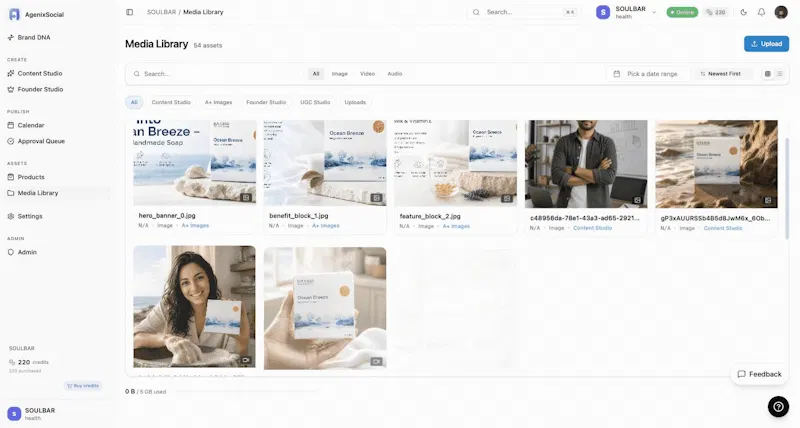Click video icon on hand holding soap
This screenshot has height=428, width=800.
point(377,361)
